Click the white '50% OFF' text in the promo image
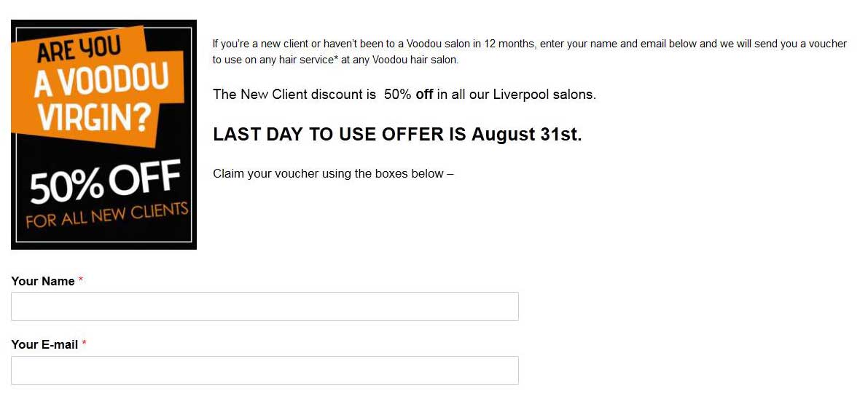 105,181
